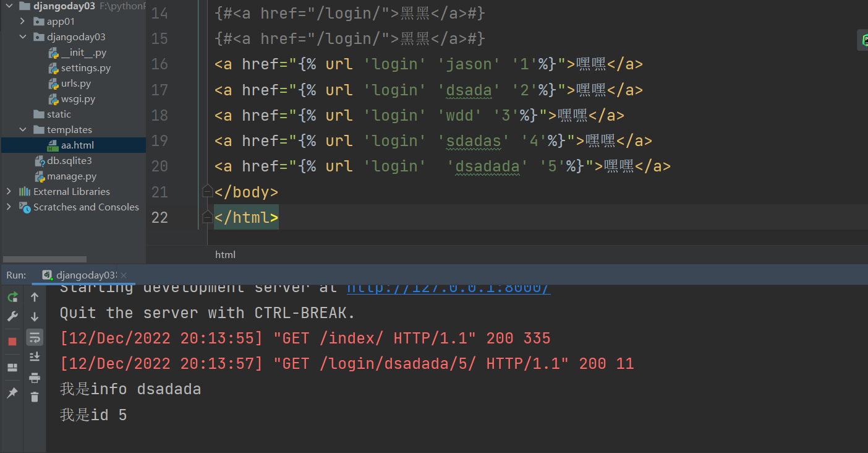Viewport: 868px width, 453px height.
Task: Click the up arrow in Run console
Action: pyautogui.click(x=35, y=297)
